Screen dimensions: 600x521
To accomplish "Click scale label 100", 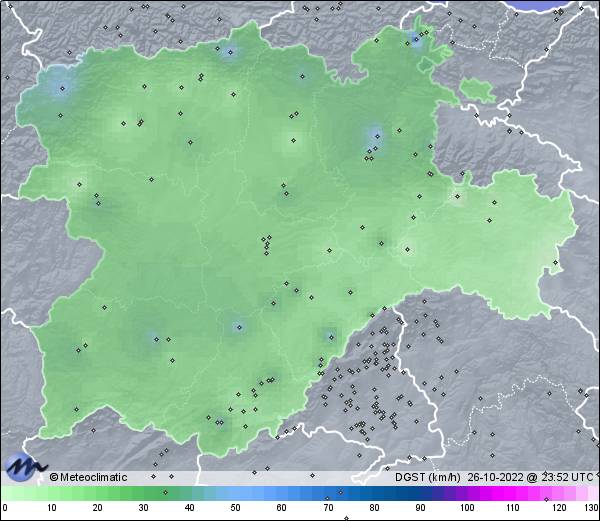I will click(x=467, y=508).
